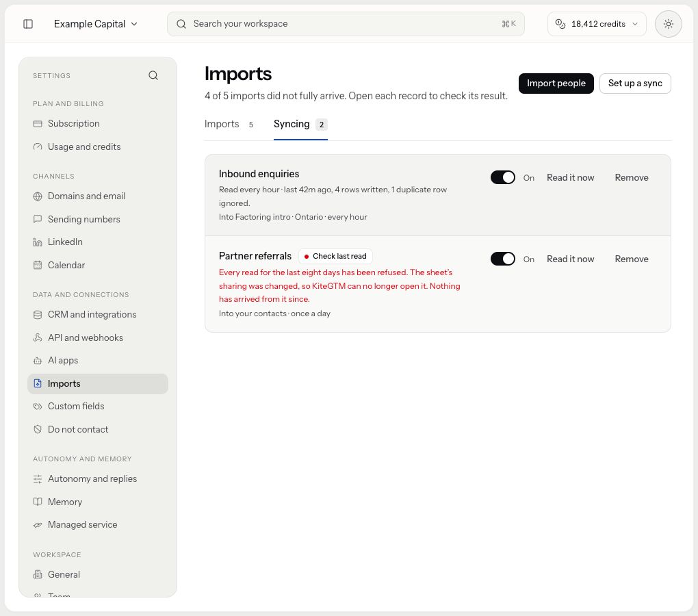Search settings with the magnifier icon
This screenshot has height=616, width=698.
coord(153,75)
